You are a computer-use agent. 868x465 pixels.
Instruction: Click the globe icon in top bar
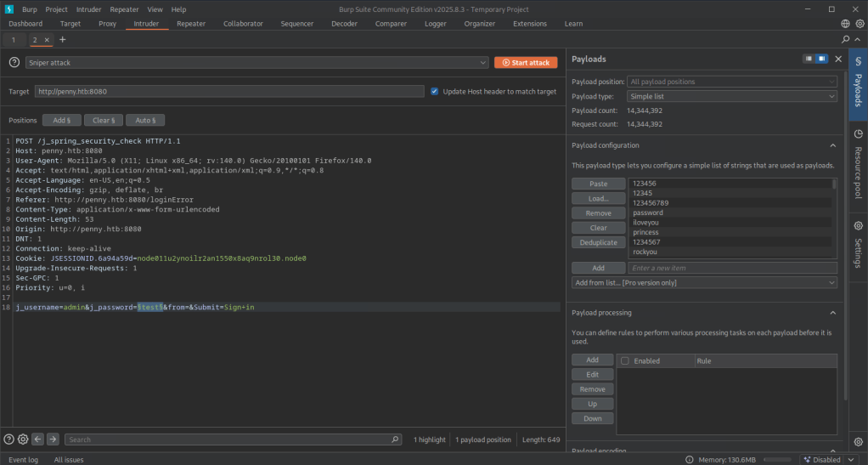845,24
